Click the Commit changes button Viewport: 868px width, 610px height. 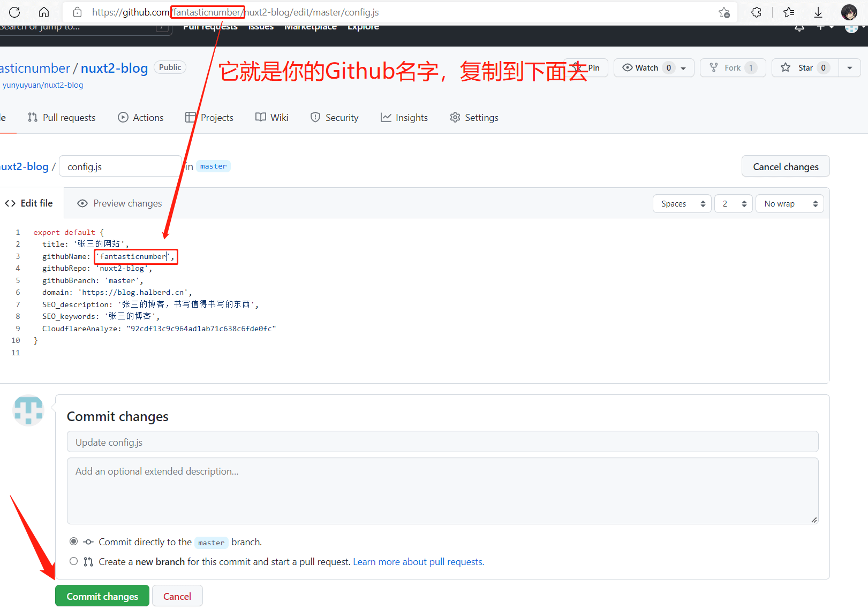pyautogui.click(x=102, y=596)
